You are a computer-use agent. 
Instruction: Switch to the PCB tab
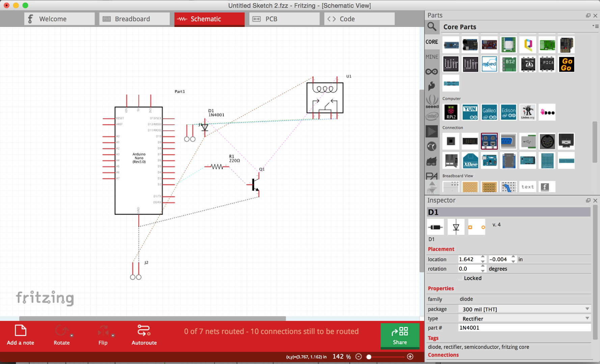point(284,19)
